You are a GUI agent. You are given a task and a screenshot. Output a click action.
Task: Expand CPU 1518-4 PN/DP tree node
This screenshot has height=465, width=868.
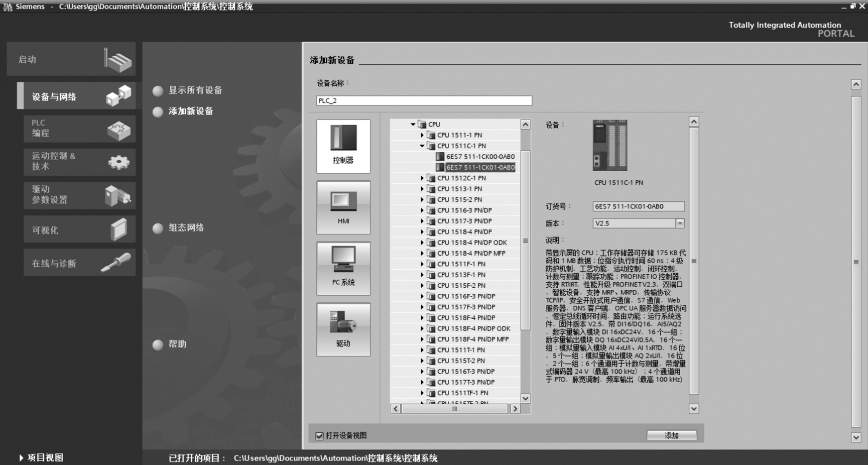[x=422, y=232]
